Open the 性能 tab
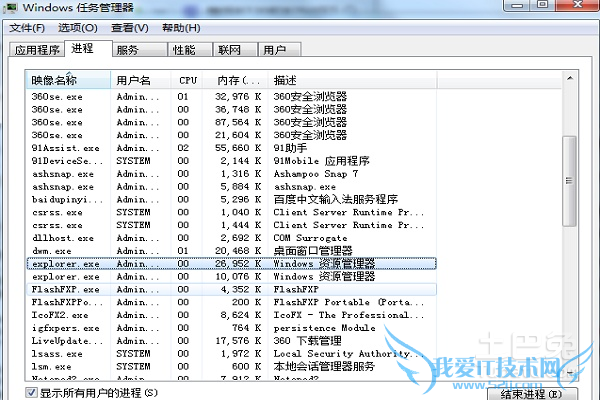Viewport: 600px width, 400px height. click(190, 50)
